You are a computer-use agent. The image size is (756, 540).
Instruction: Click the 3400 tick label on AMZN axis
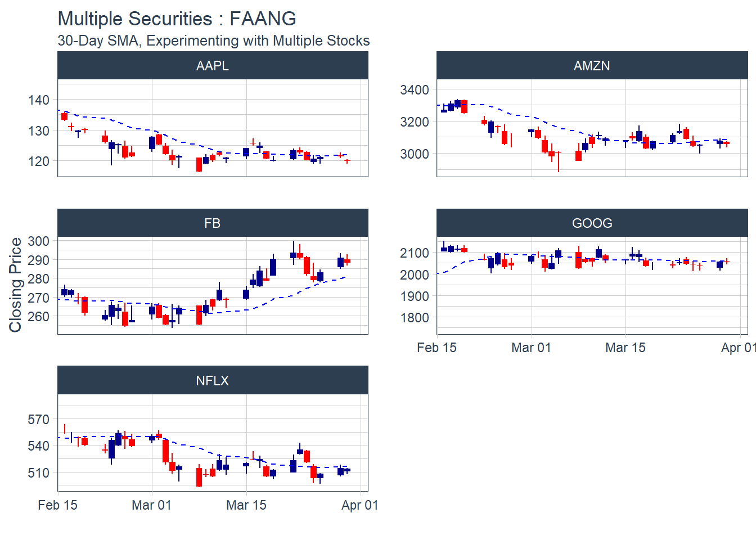[414, 90]
